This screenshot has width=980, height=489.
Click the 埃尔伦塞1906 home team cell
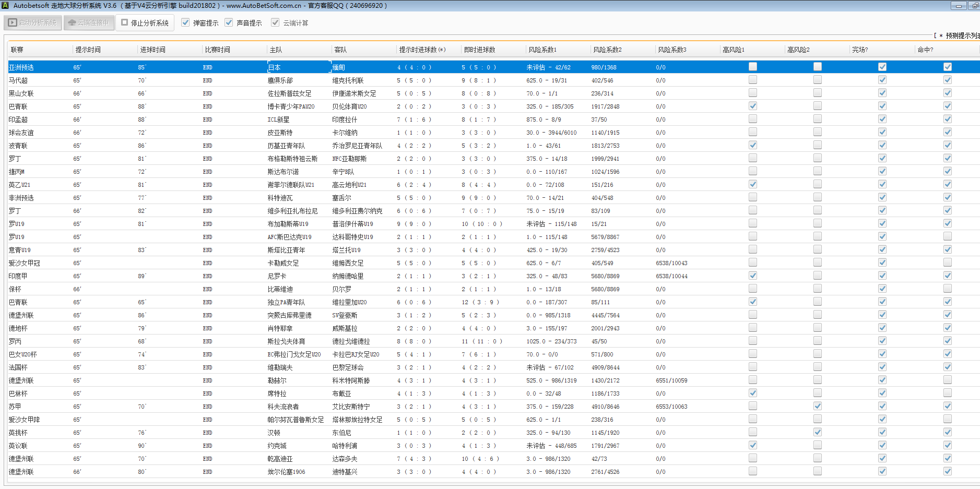pyautogui.click(x=286, y=472)
